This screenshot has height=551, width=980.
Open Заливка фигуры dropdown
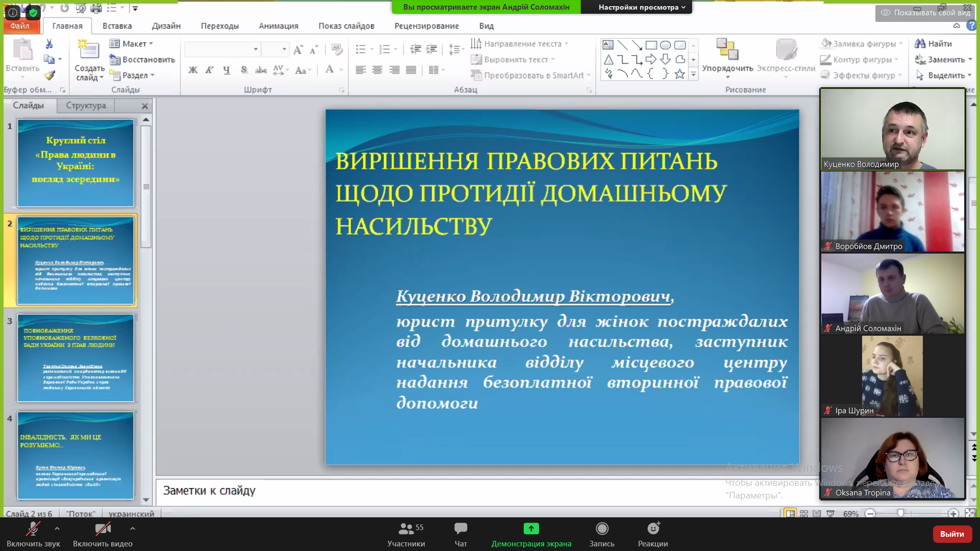tap(861, 44)
